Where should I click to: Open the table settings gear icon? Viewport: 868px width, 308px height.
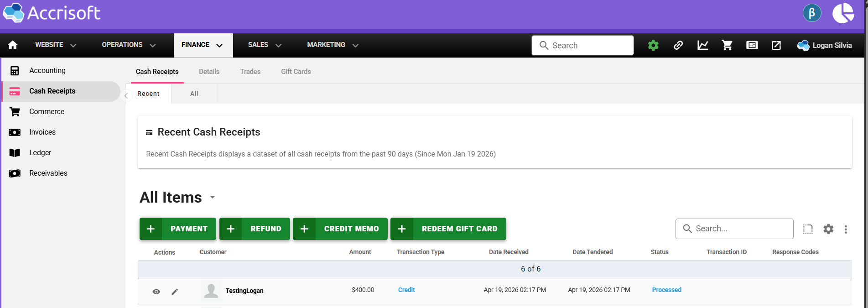point(828,229)
